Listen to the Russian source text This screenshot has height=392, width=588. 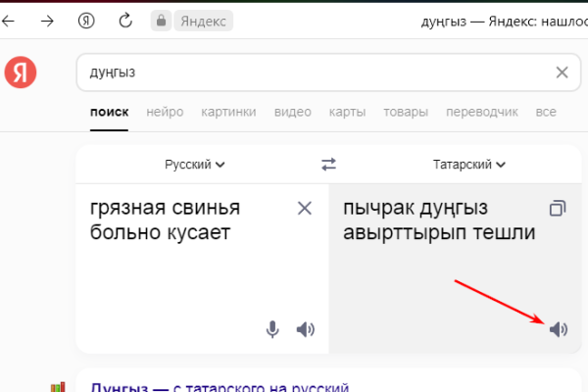tap(306, 329)
